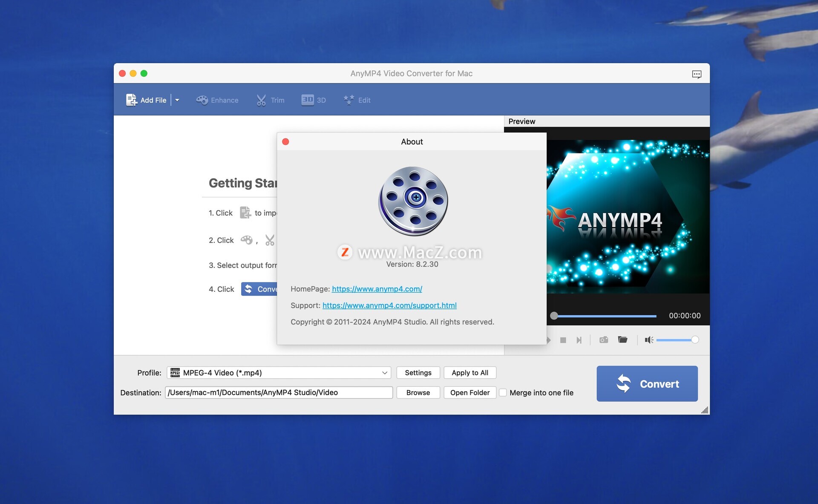
Task: Open profile Settings
Action: click(x=418, y=373)
